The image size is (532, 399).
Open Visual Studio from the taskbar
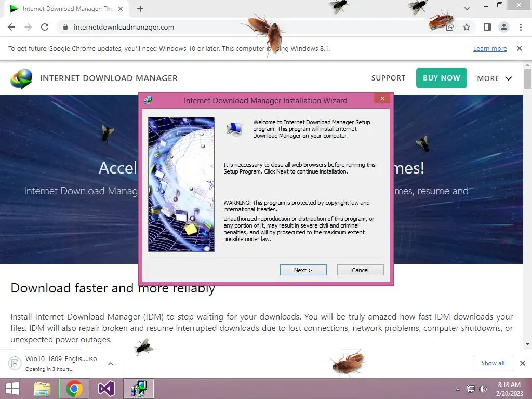tap(106, 389)
